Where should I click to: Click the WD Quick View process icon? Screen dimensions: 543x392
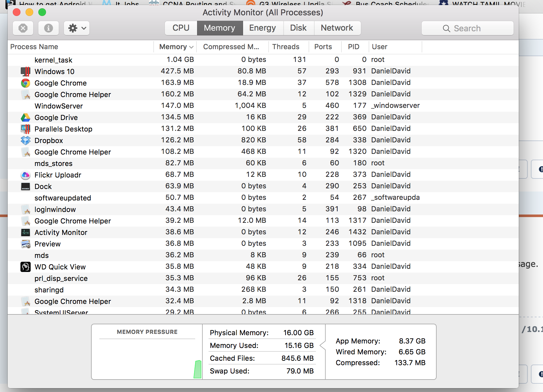[26, 267]
